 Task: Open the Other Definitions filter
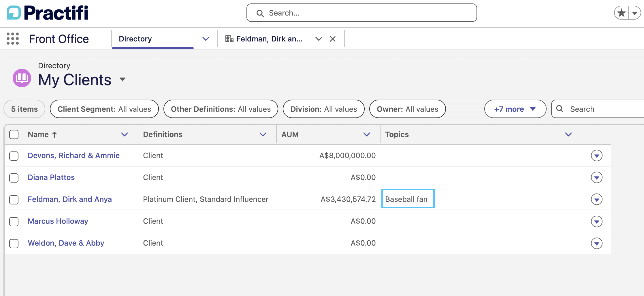pos(221,109)
